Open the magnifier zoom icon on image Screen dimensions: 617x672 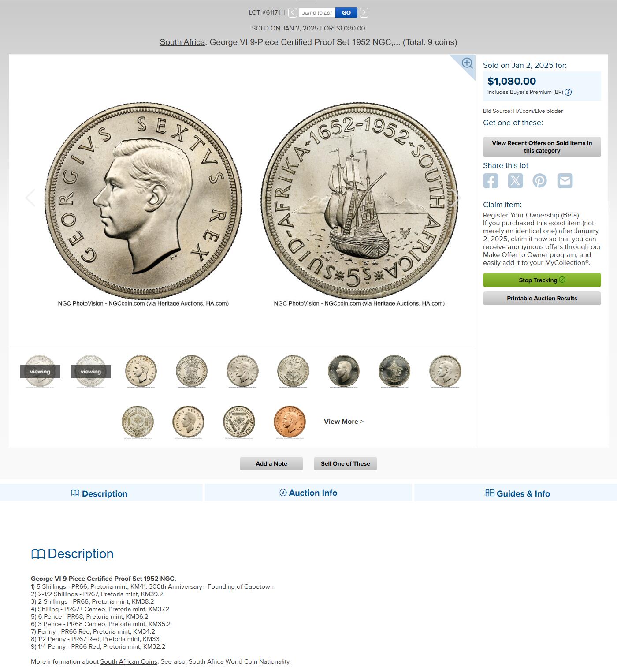click(467, 63)
